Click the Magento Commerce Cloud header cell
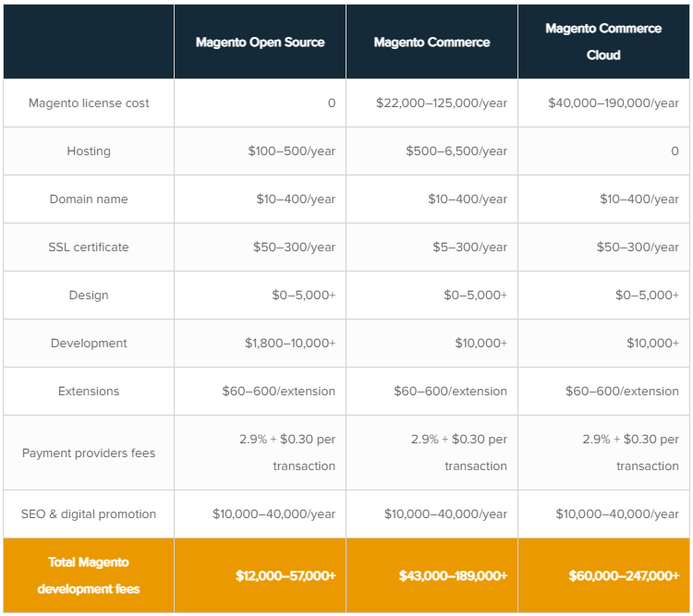Image resolution: width=693 pixels, height=616 pixels. (603, 42)
